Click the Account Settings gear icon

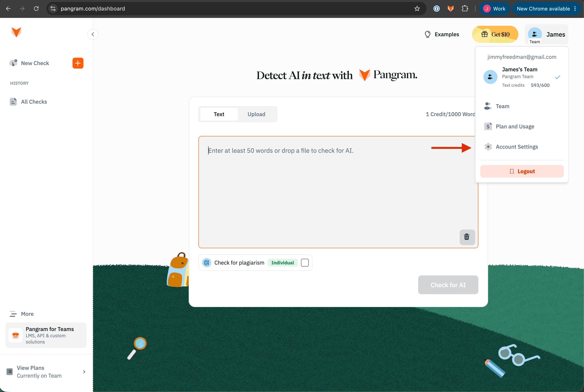coord(488,147)
